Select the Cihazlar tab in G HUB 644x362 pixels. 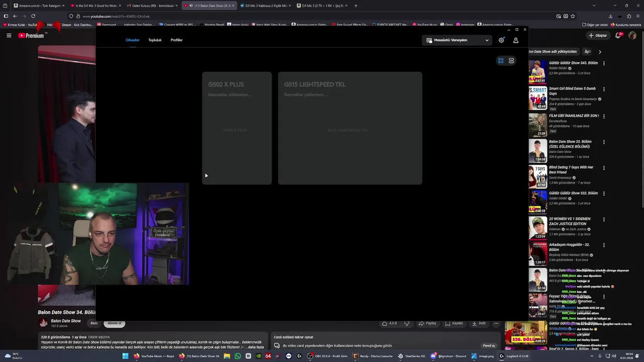[x=132, y=40]
